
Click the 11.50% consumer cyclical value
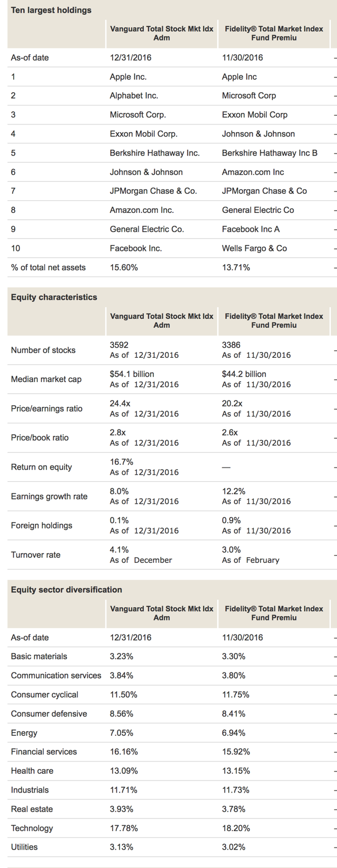pos(124,695)
